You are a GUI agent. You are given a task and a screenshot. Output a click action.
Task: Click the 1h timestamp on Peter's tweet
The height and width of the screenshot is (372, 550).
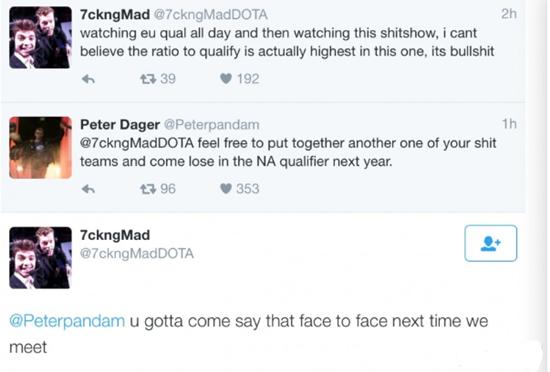click(x=509, y=124)
